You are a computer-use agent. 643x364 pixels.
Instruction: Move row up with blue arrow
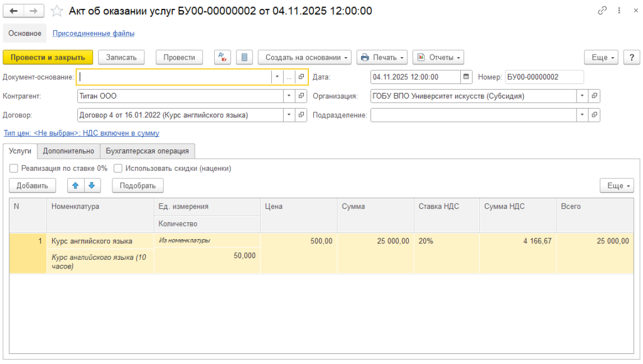tap(75, 185)
